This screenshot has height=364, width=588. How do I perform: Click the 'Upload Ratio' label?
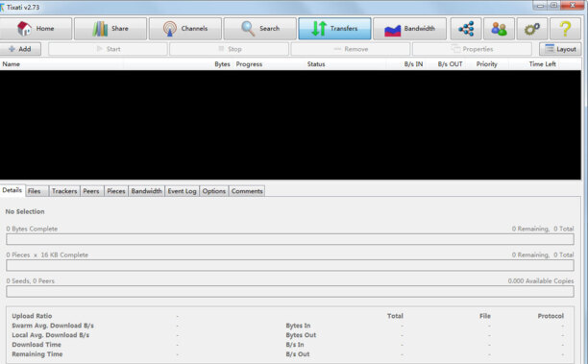tap(32, 316)
